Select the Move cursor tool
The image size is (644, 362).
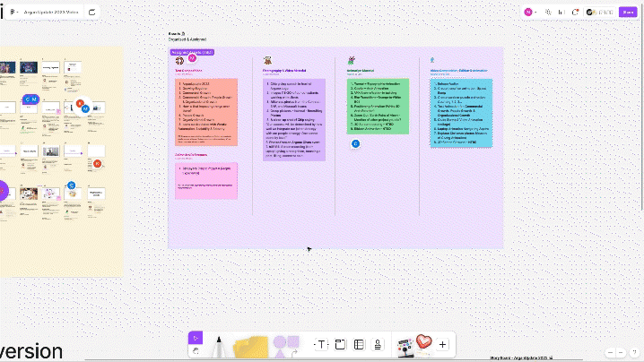pos(196,338)
